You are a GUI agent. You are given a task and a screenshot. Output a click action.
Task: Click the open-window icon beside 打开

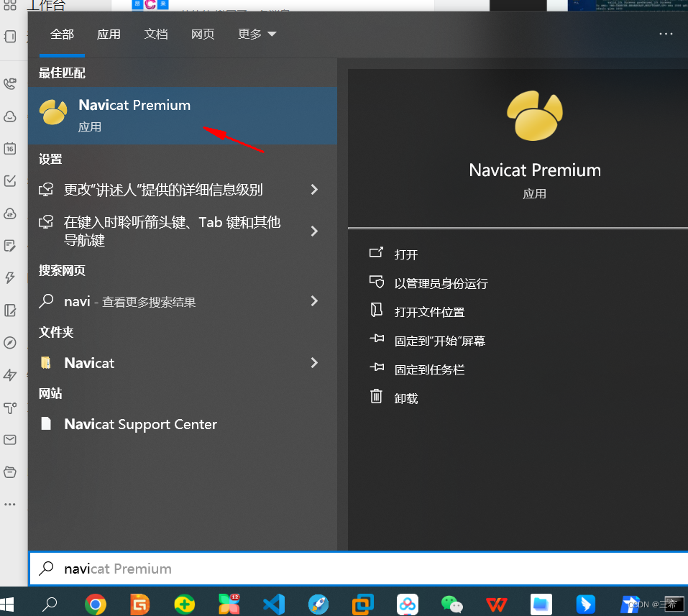(376, 252)
